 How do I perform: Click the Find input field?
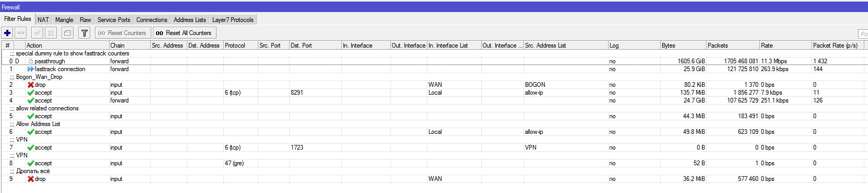click(x=863, y=34)
